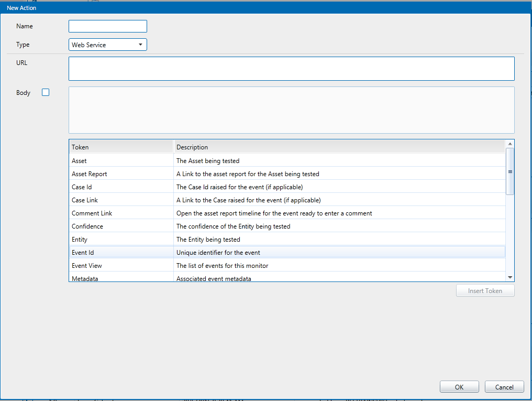The height and width of the screenshot is (401, 532).
Task: Click the Name input field
Action: [x=108, y=26]
